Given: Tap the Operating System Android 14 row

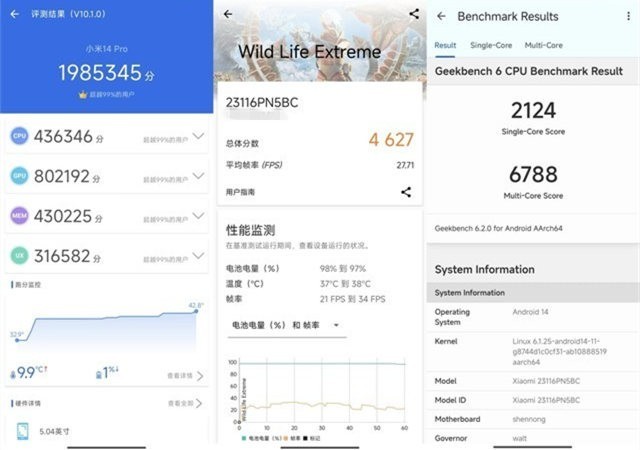Looking at the screenshot, I should (x=533, y=317).
